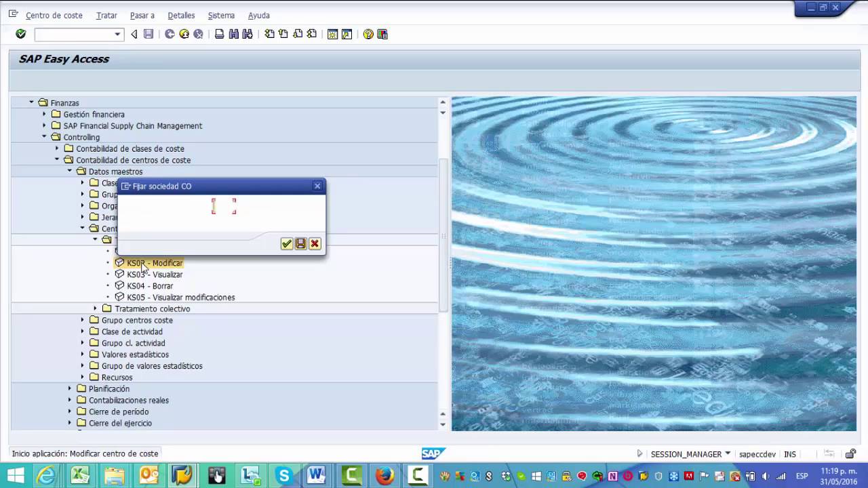Viewport: 868px width, 488px height.
Task: Collapse the Controlling folder
Action: 44,137
